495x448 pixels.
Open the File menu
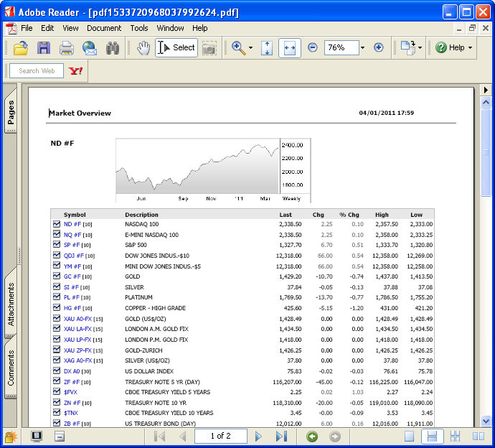[27, 28]
